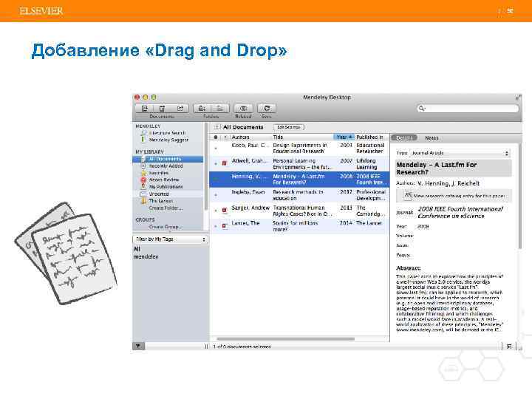Screen dimensions: 532x399
Task: Sort by the Published In column header
Action: 372,137
